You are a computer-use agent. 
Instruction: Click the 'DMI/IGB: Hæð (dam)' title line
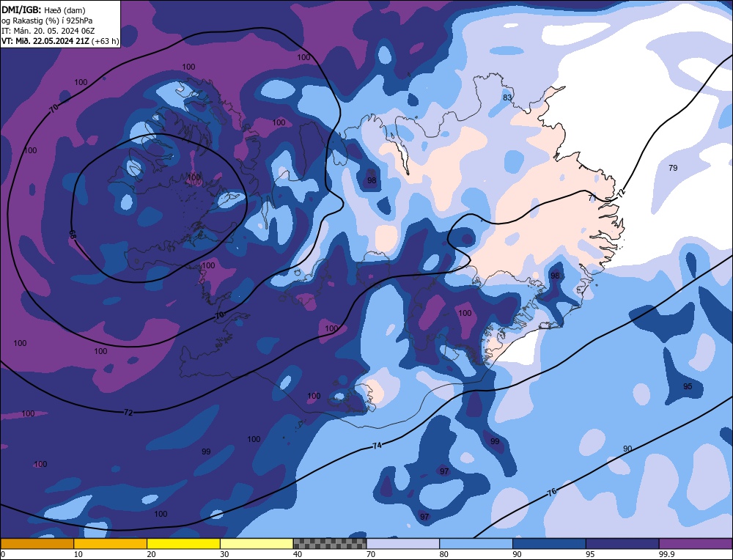[x=43, y=10]
